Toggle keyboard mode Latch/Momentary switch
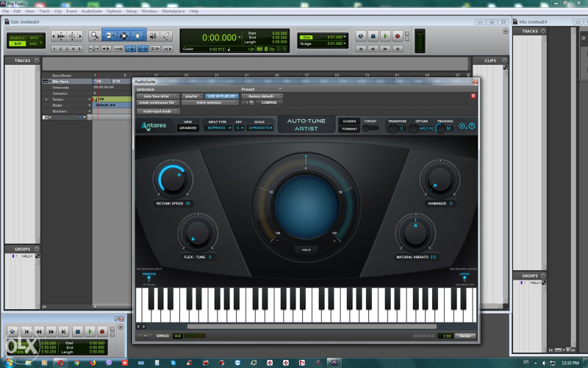This screenshot has height=368, width=588. pyautogui.click(x=465, y=278)
